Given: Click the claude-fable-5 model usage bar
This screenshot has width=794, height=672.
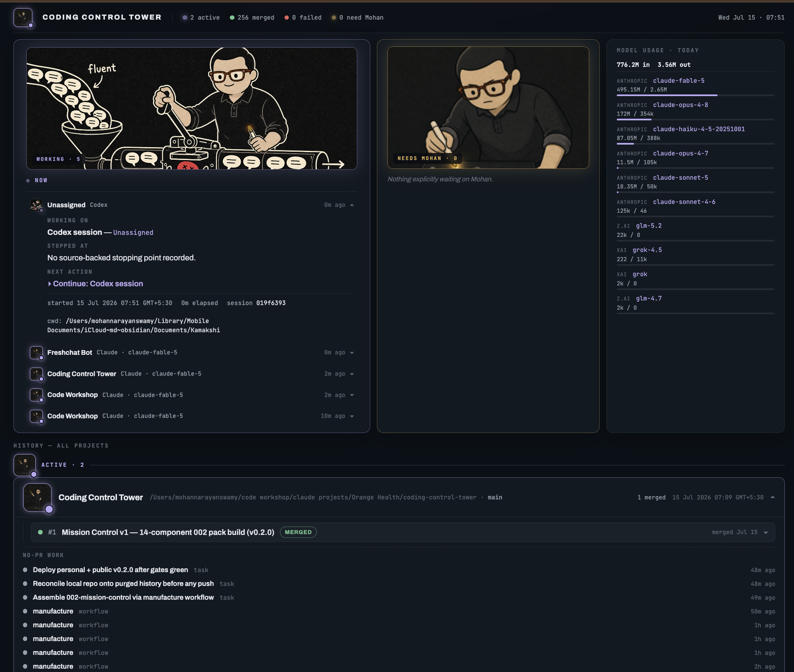Looking at the screenshot, I should click(695, 95).
